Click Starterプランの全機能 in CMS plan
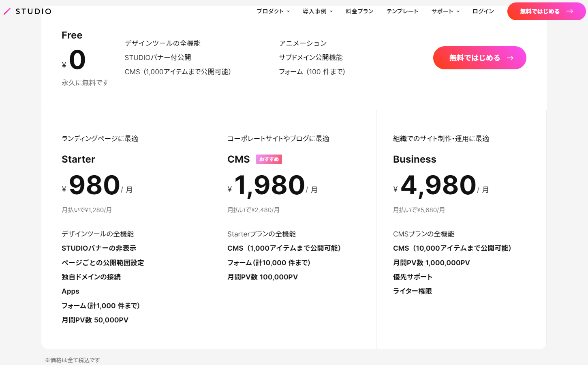Screen dimensions: 588x365 tap(261, 234)
